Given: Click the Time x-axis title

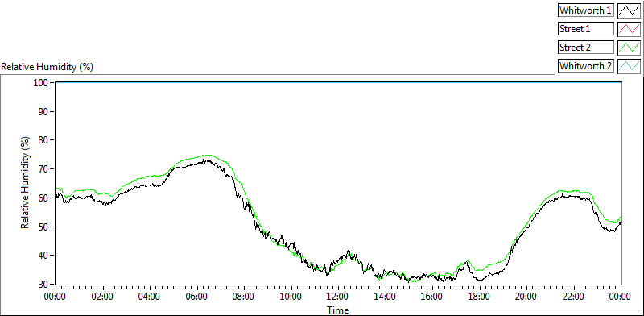Looking at the screenshot, I should pos(338,310).
